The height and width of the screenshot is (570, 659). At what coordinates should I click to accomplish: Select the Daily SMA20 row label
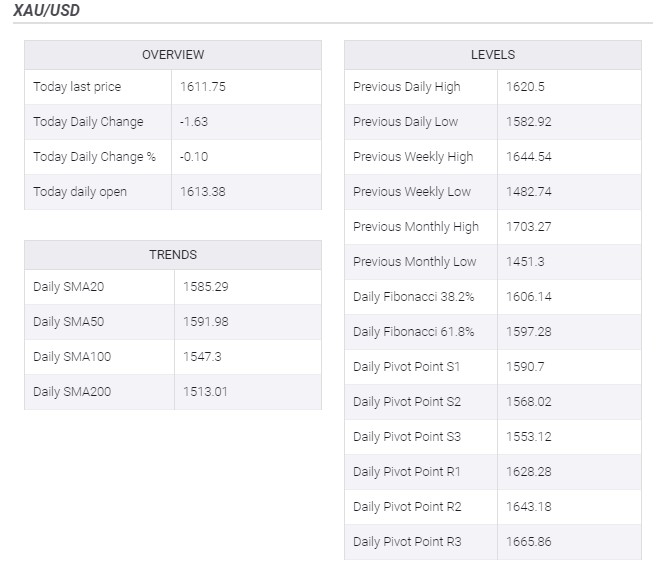coord(68,287)
